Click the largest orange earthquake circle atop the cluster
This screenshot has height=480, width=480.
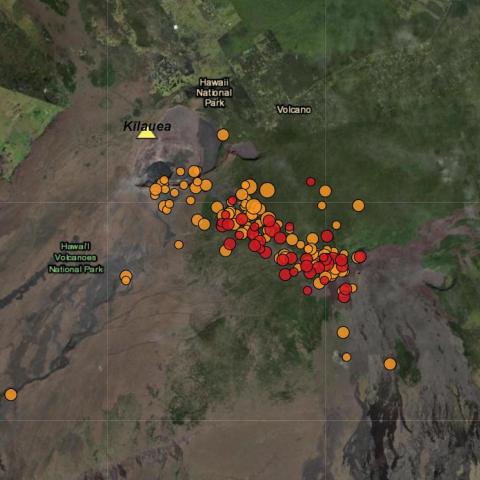click(x=267, y=190)
